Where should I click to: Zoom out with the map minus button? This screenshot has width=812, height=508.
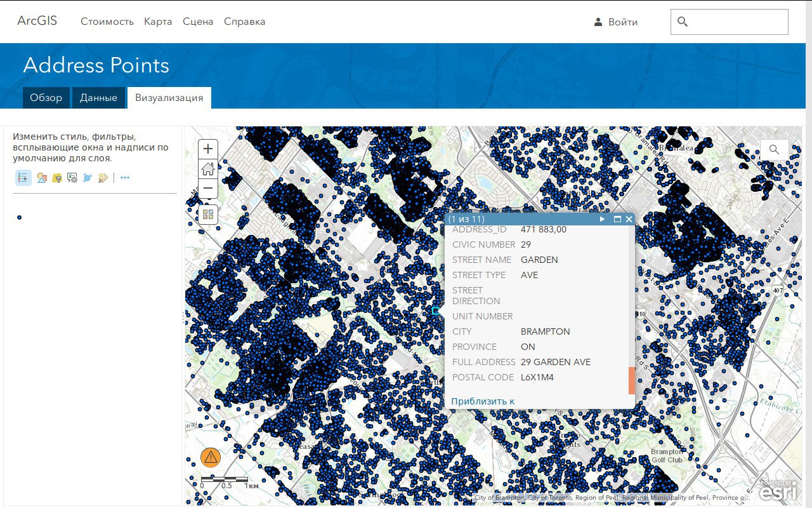(208, 189)
